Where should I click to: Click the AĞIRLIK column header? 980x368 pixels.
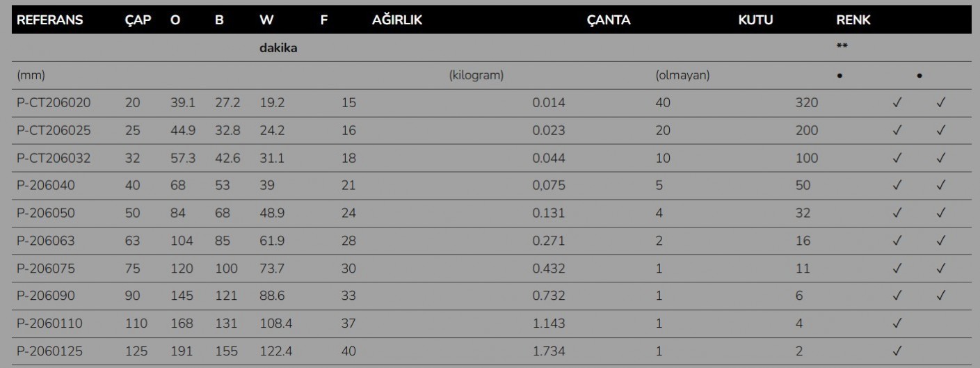(397, 20)
